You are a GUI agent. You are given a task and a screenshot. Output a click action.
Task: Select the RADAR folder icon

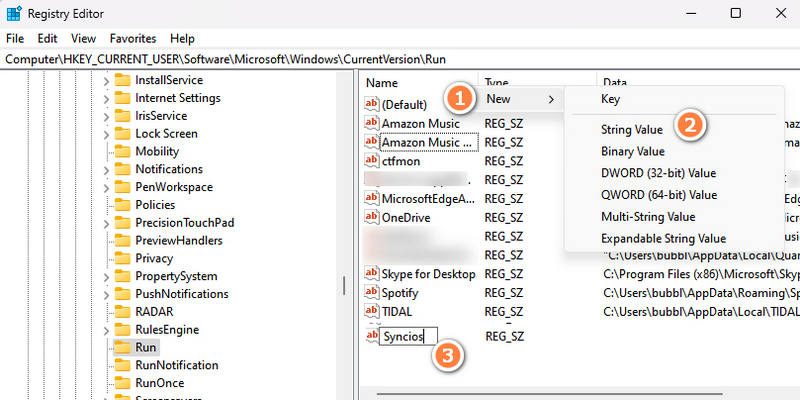pyautogui.click(x=122, y=312)
